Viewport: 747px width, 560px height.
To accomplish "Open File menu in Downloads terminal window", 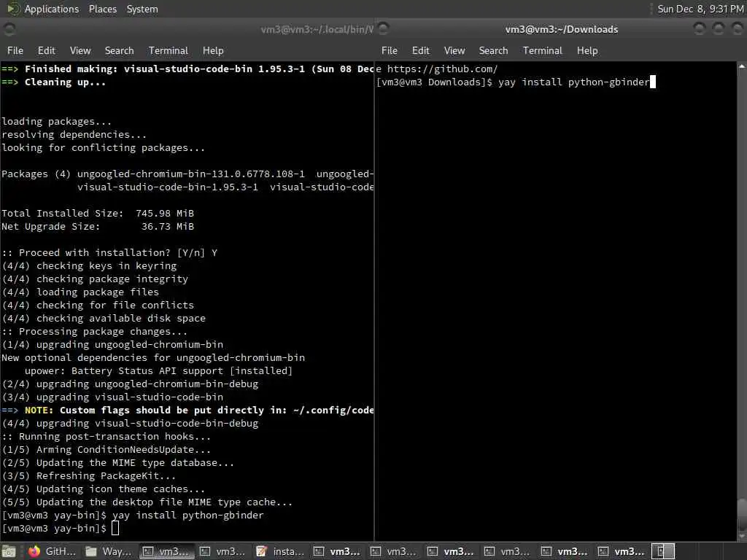I will pyautogui.click(x=390, y=50).
